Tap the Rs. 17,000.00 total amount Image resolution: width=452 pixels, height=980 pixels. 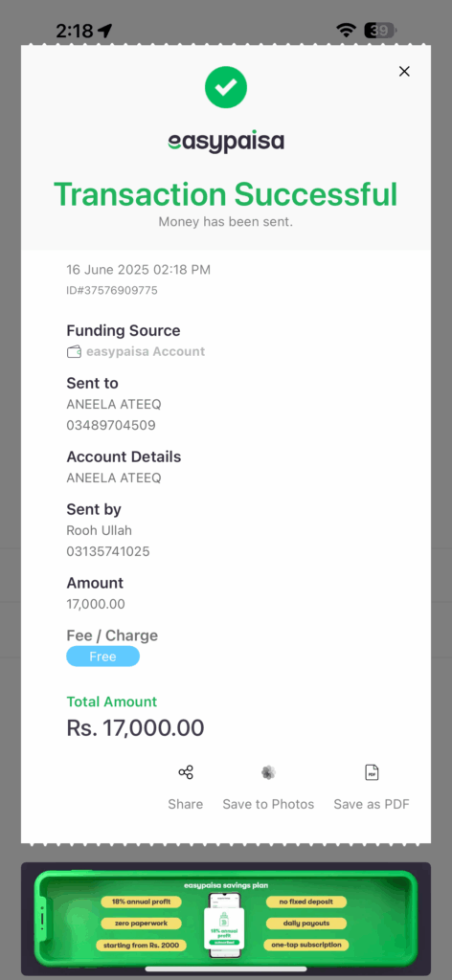click(x=136, y=728)
